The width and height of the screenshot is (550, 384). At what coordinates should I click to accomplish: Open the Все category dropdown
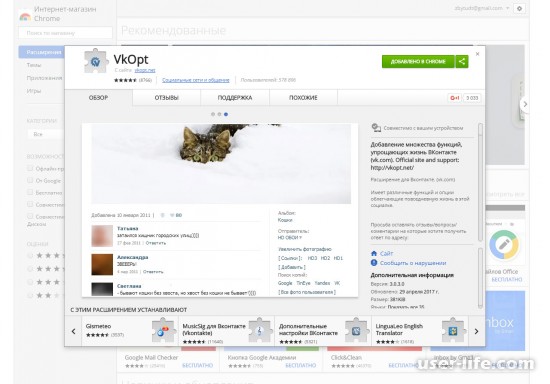click(x=46, y=134)
